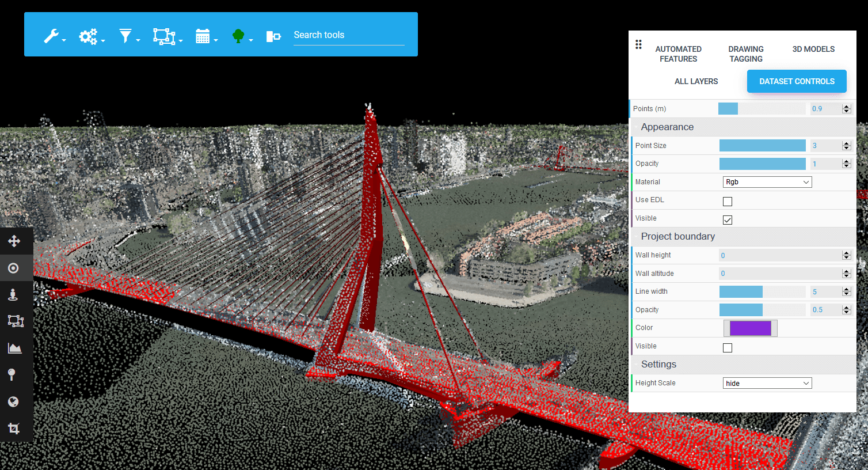Image resolution: width=868 pixels, height=470 pixels.
Task: Open the Height Scale dropdown
Action: [x=767, y=383]
